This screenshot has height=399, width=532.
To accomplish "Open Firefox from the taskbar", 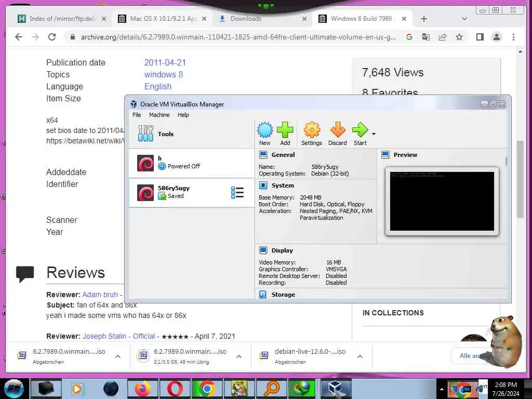I will (x=142, y=389).
